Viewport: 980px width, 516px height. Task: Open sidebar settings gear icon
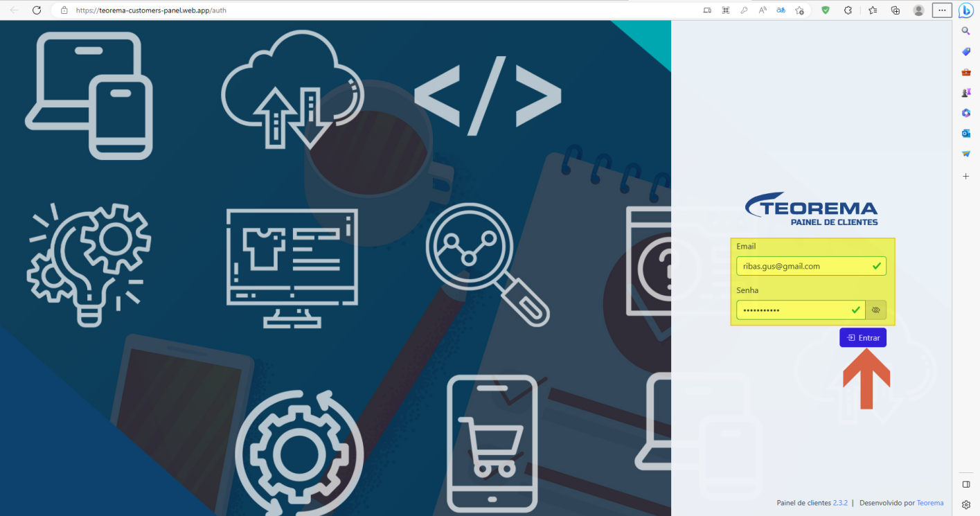966,505
